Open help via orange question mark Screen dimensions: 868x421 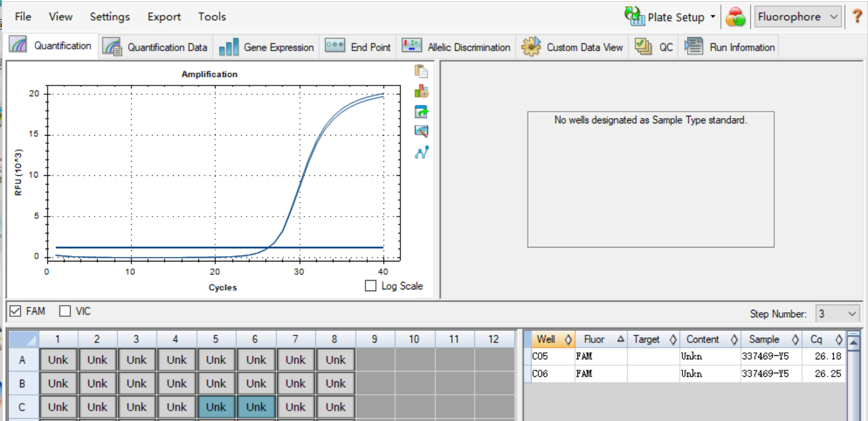coord(857,16)
